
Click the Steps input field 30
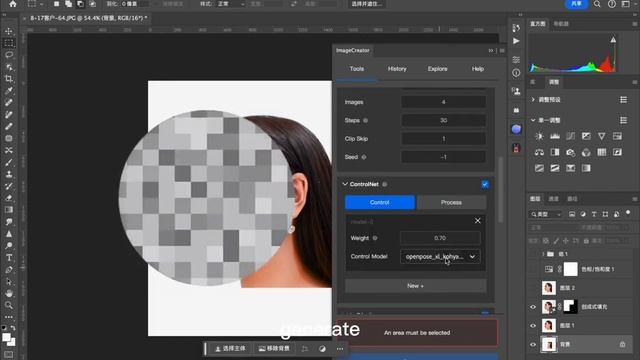(x=443, y=120)
